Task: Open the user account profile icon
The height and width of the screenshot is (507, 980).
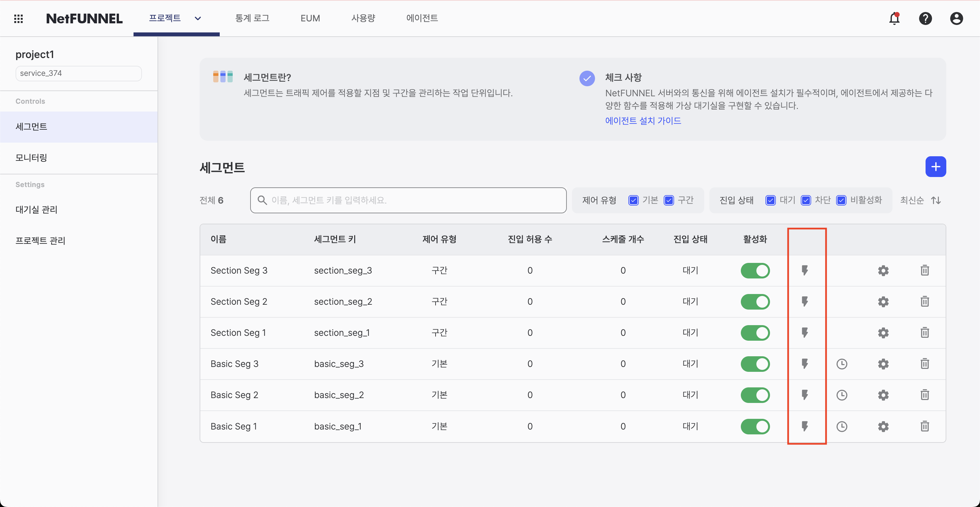Action: 956,18
